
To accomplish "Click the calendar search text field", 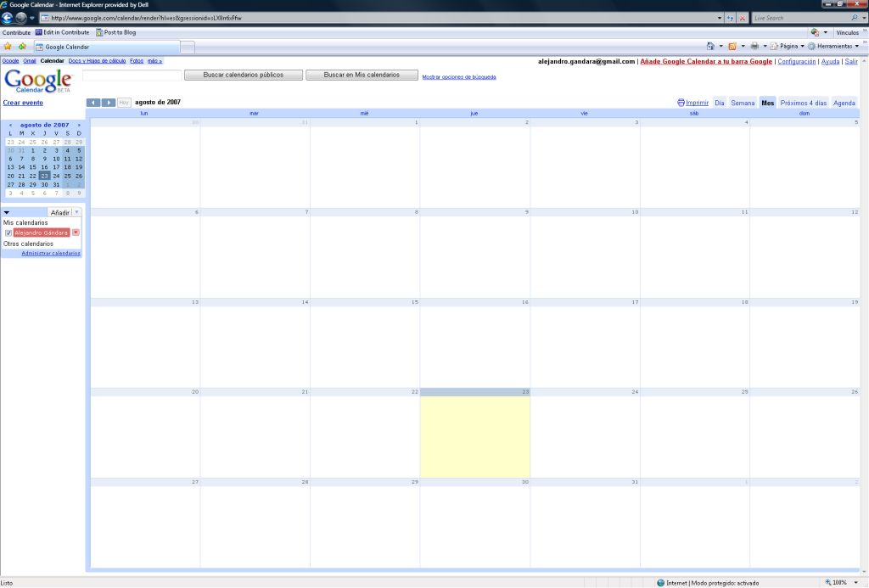I will (132, 75).
